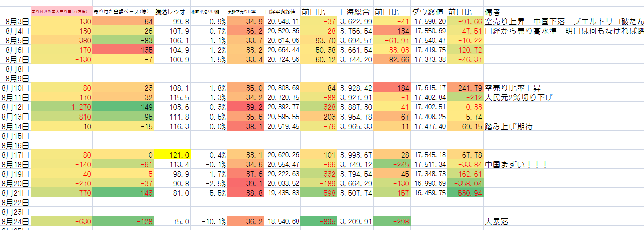Select the Shanghai value 3,209.91 cell
The height and width of the screenshot is (230, 644).
[x=355, y=221]
